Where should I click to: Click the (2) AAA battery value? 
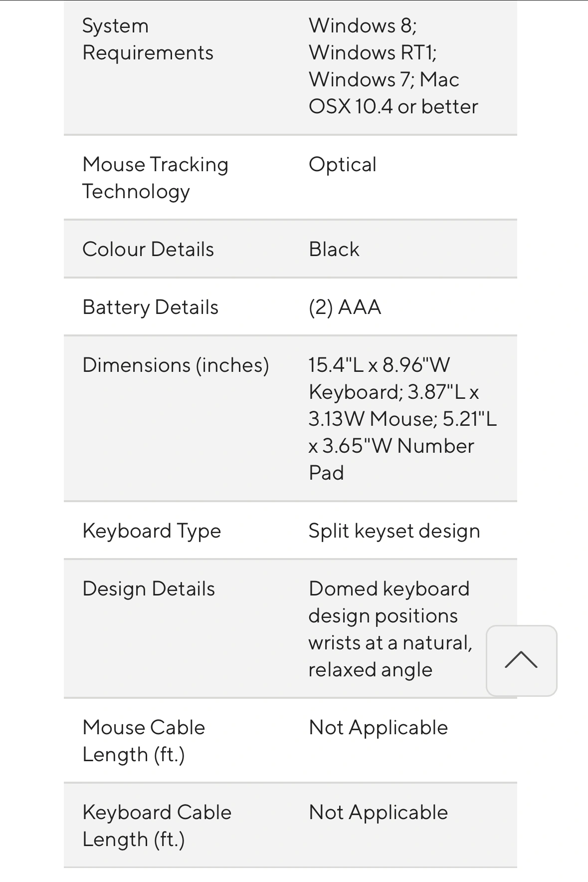tap(345, 307)
